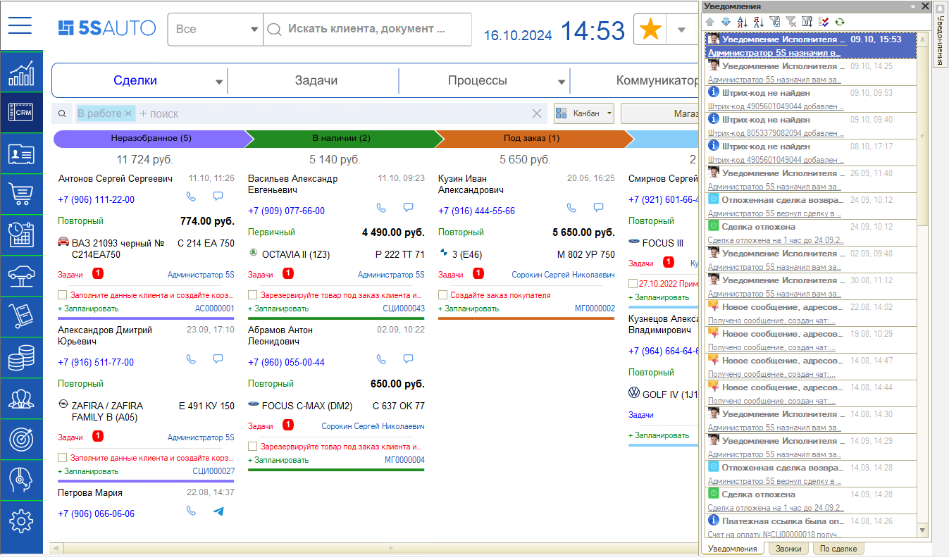Switch to the Коммуникатор tab

click(658, 80)
